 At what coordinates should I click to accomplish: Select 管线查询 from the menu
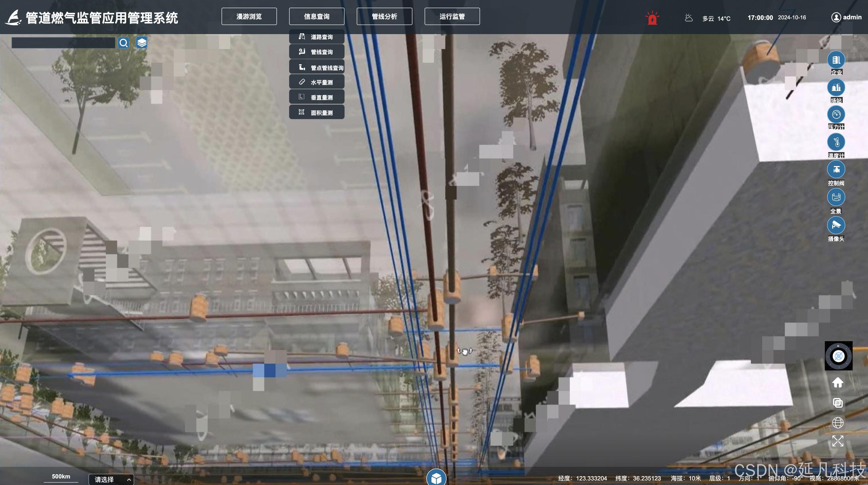click(x=317, y=52)
